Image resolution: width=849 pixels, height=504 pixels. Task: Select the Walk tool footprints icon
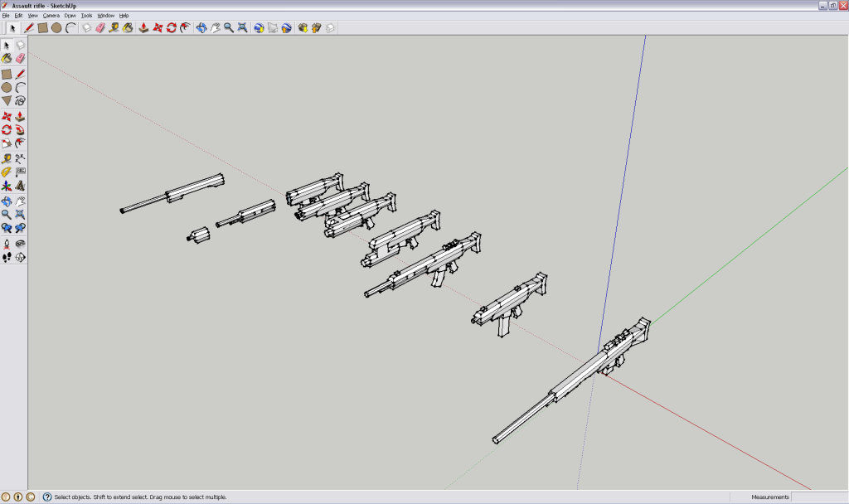point(7,258)
